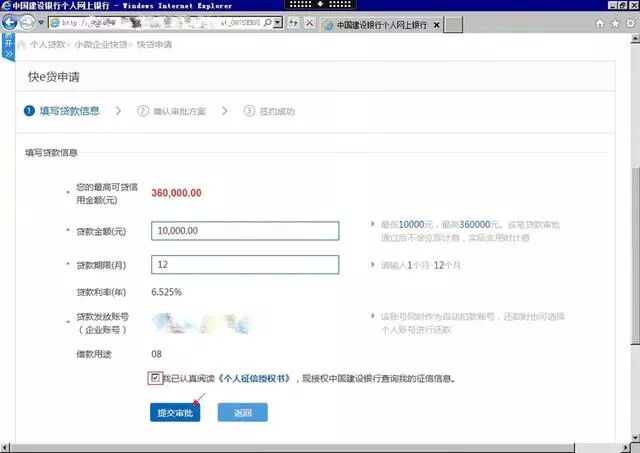Image resolution: width=640 pixels, height=453 pixels.
Task: Click the browser Home icon
Action: click(600, 24)
